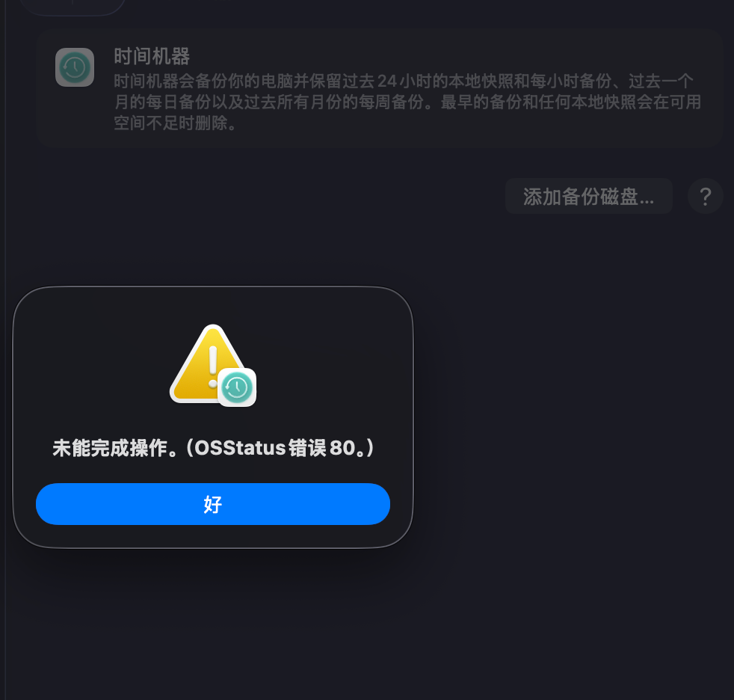Click the white exclamation mark inside the triangle

tap(213, 366)
